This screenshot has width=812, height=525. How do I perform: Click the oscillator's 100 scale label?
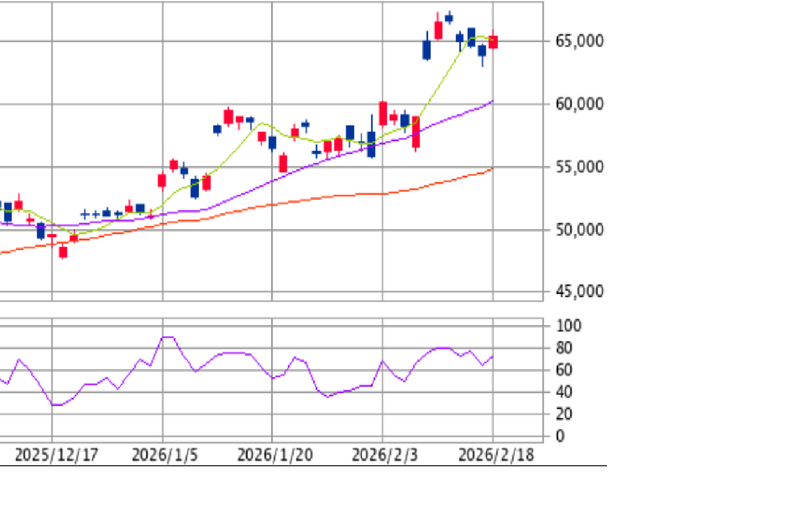click(568, 326)
